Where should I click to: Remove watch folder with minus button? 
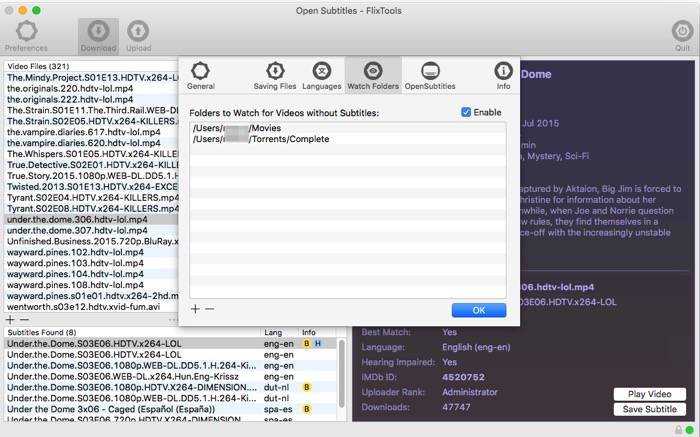pos(209,309)
